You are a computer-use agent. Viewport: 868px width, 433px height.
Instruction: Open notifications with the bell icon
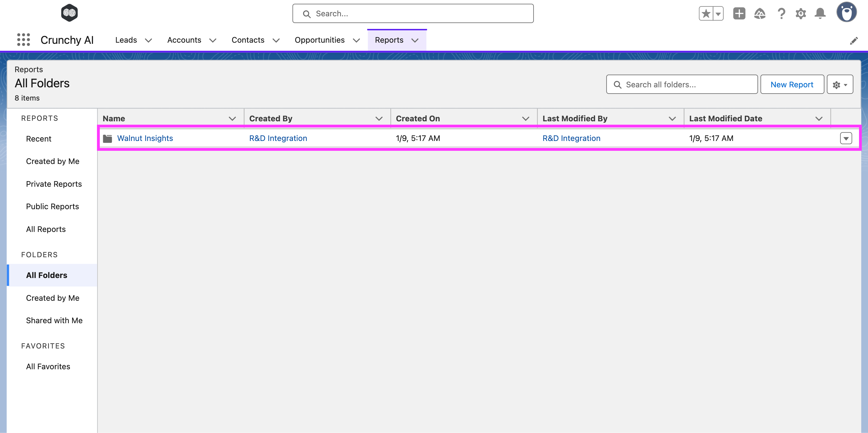click(x=820, y=13)
